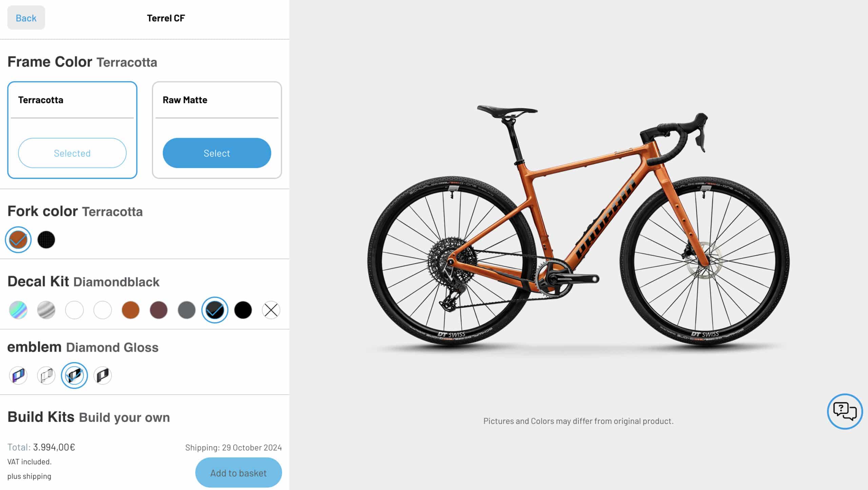Pick the Diamond Gloss emblem icon
Viewport: 868px width, 490px height.
74,376
